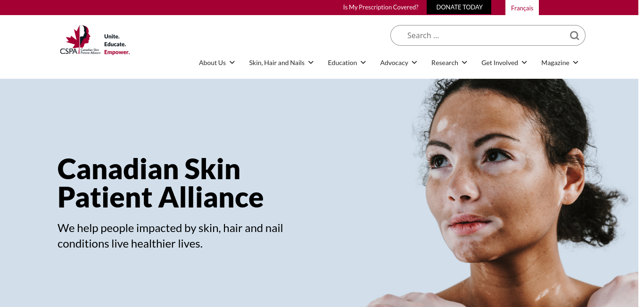
Task: Expand the About Us chevron
Action: click(x=232, y=63)
